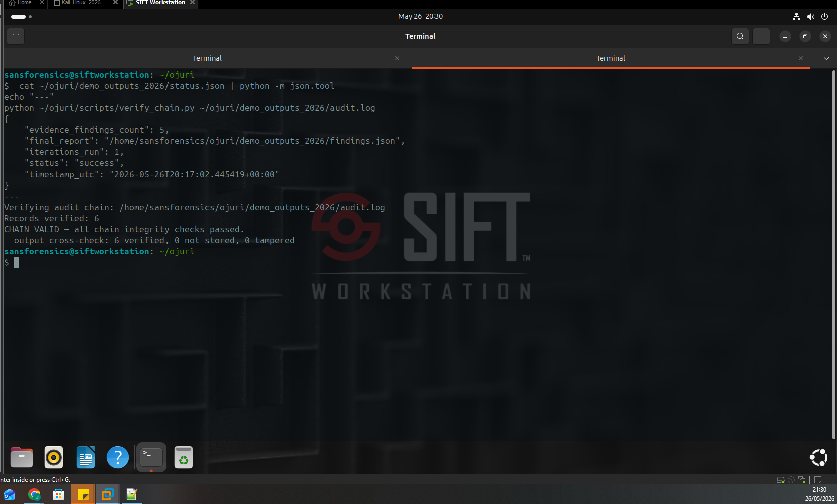837x504 pixels.
Task: Open the terminal search tool
Action: point(740,36)
